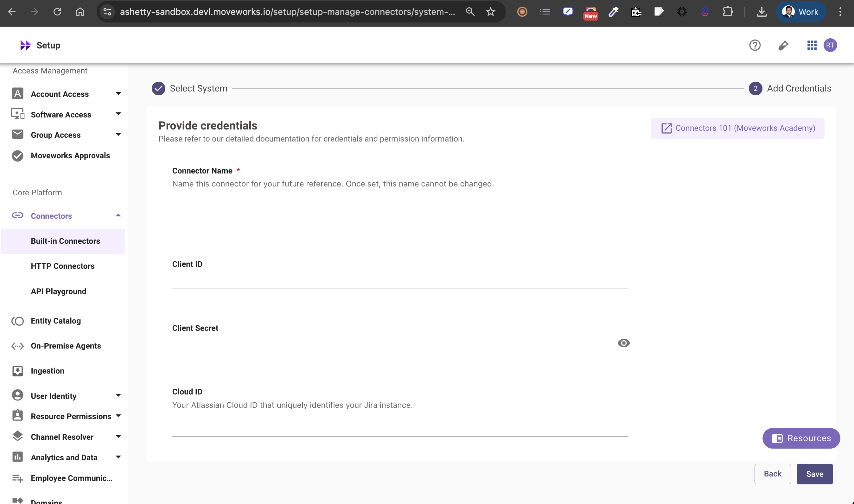Collapse the Connectors section
Viewport: 854px width, 504px height.
pos(118,216)
